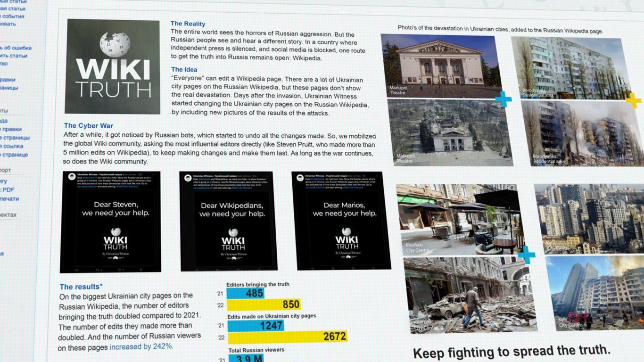644x362 pixels.
Task: Click the sidebar link ending in 'об ошибке'
Action: click(x=16, y=48)
